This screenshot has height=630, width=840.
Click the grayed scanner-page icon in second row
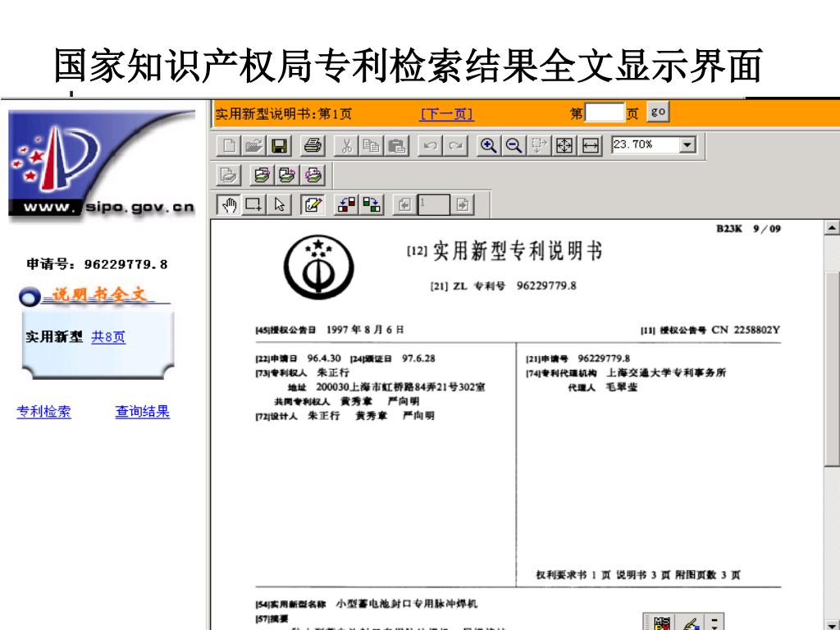(229, 176)
